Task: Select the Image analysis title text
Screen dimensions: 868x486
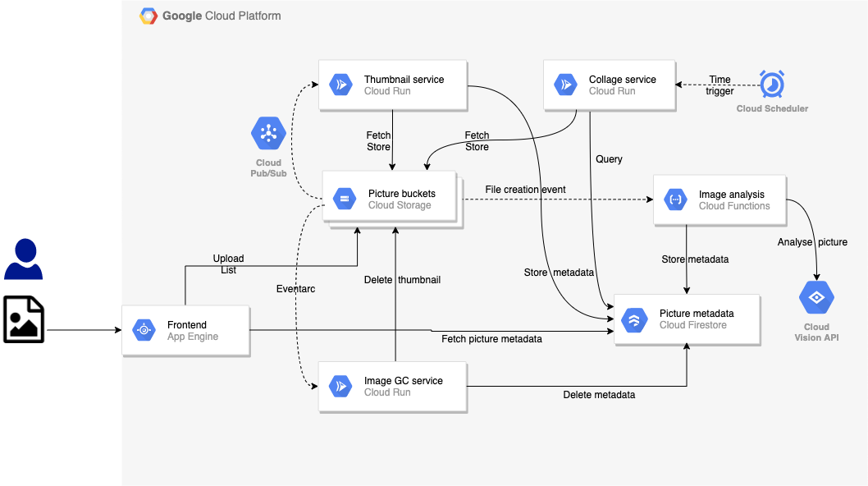Action: [x=731, y=195]
